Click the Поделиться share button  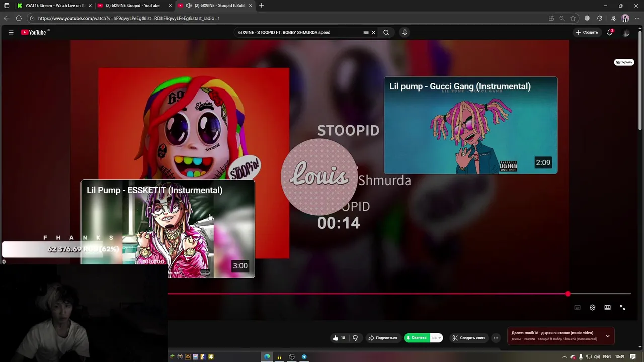(383, 338)
